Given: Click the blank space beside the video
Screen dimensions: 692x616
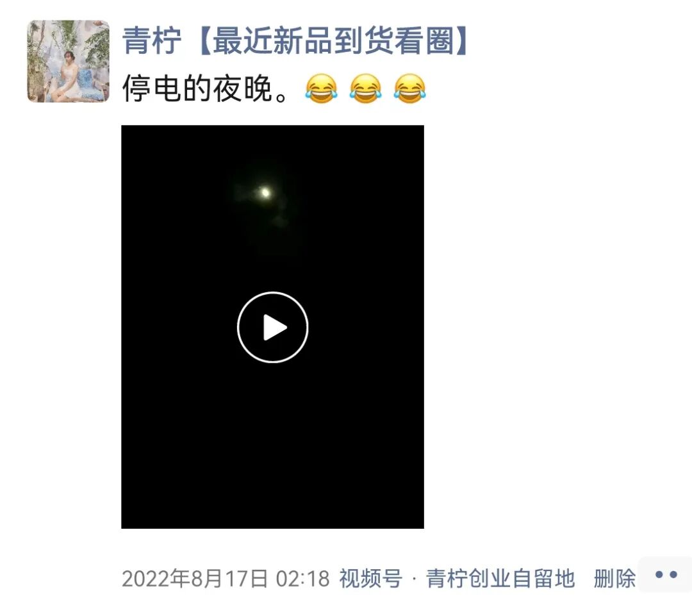Looking at the screenshot, I should coord(556,327).
